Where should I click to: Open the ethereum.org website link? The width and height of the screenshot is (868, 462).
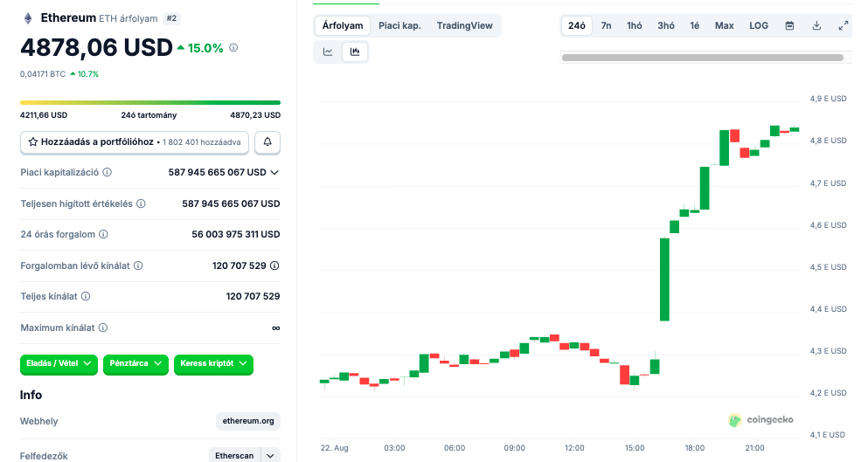248,421
